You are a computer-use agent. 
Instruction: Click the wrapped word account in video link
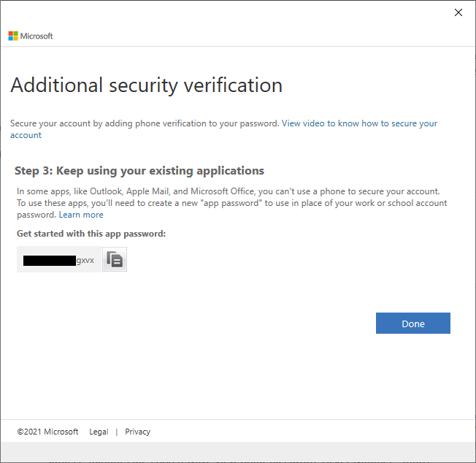pos(26,135)
